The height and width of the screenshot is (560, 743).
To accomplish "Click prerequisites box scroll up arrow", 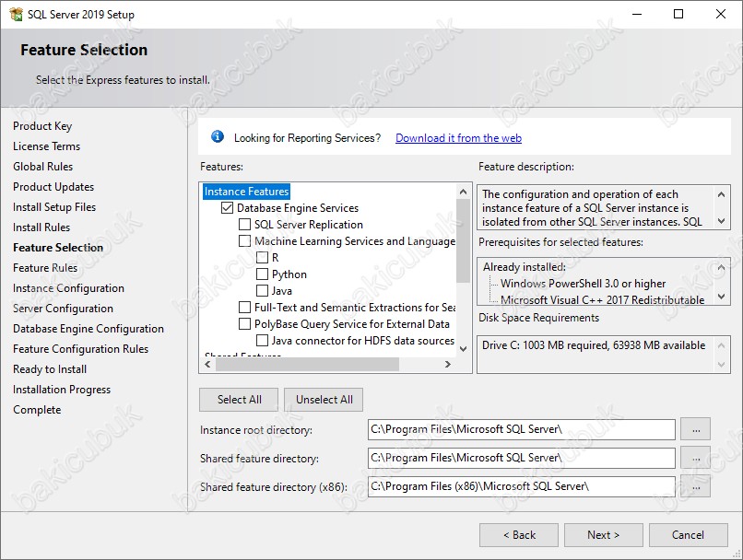I will coord(721,267).
